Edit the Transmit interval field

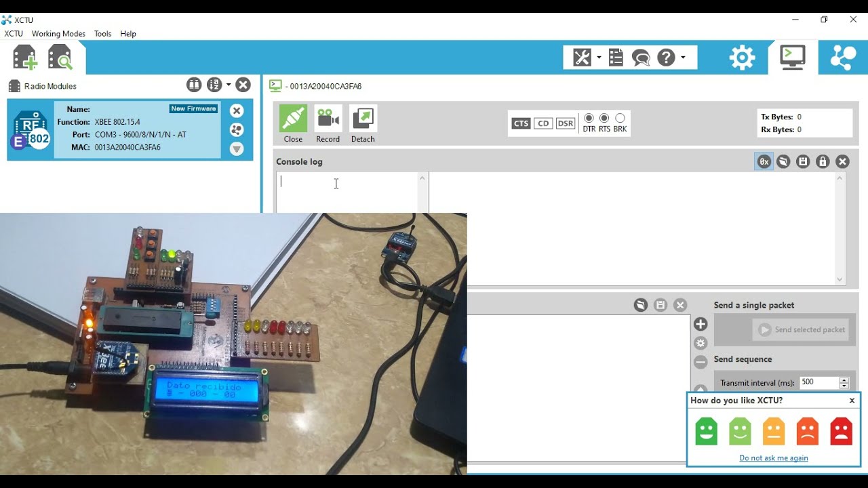click(x=819, y=382)
